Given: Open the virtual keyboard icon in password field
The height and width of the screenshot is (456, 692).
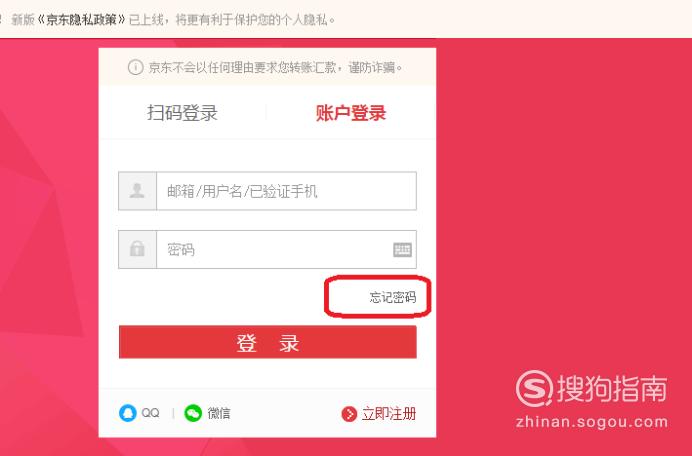Looking at the screenshot, I should click(402, 250).
